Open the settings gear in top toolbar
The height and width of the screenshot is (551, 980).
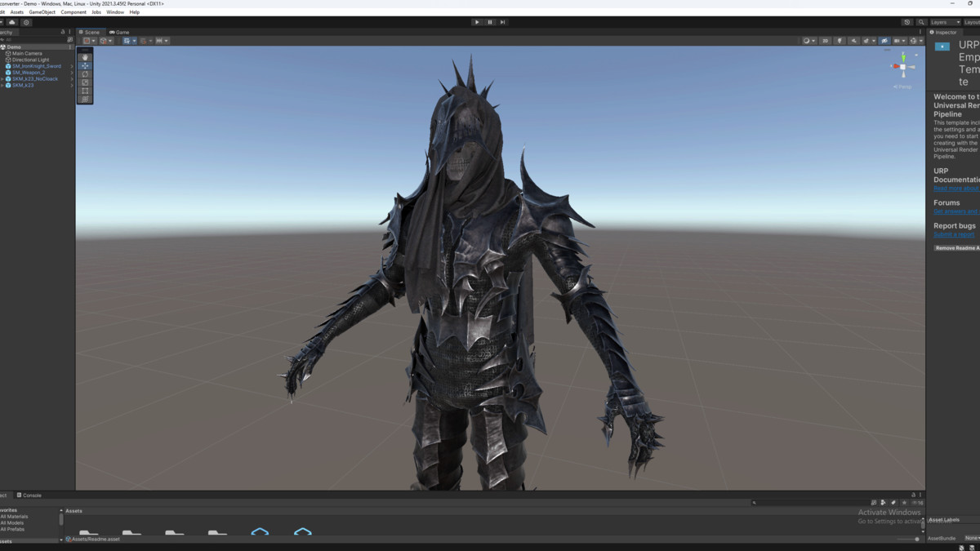(26, 22)
